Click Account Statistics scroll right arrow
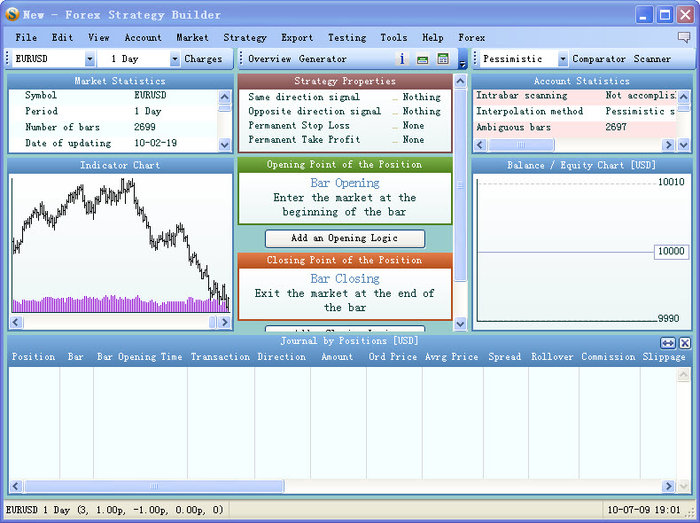The image size is (700, 523). (x=668, y=145)
